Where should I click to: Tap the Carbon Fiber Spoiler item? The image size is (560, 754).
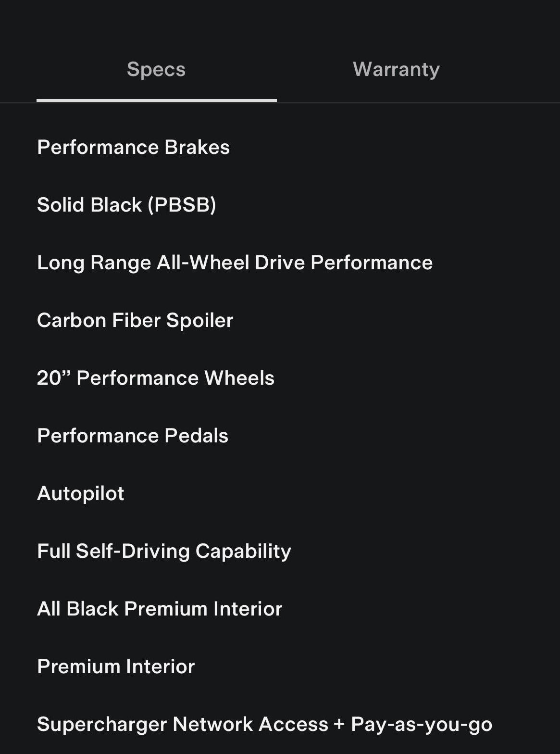pos(135,320)
